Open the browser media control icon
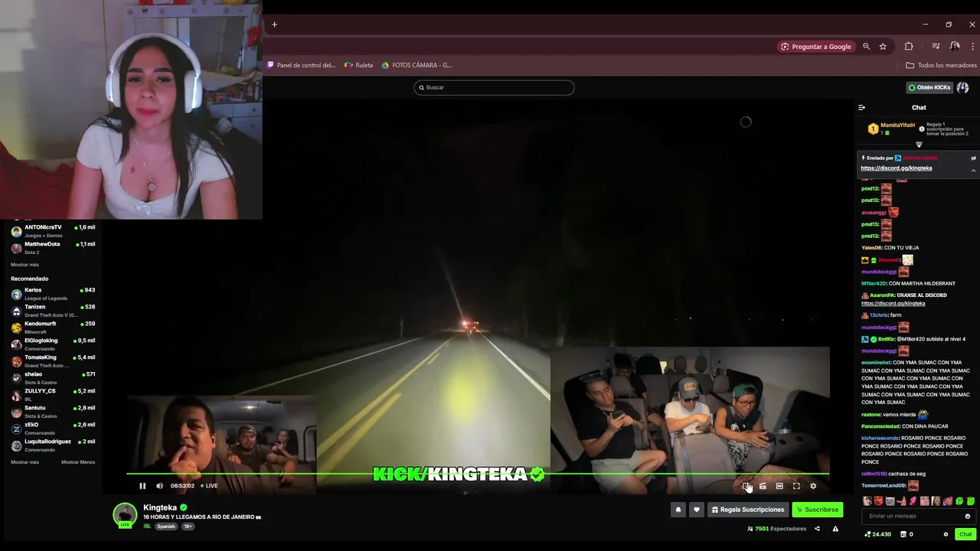The image size is (980, 551). click(x=936, y=47)
